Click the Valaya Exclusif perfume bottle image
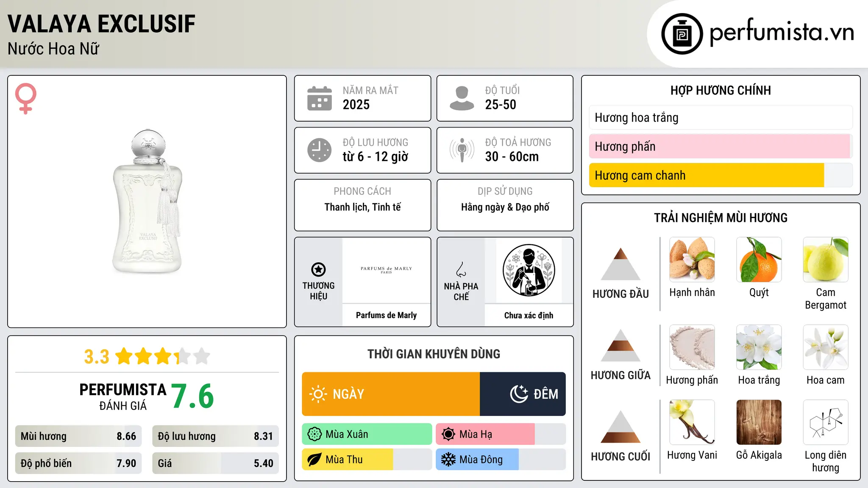Viewport: 868px width, 488px height. [x=147, y=202]
